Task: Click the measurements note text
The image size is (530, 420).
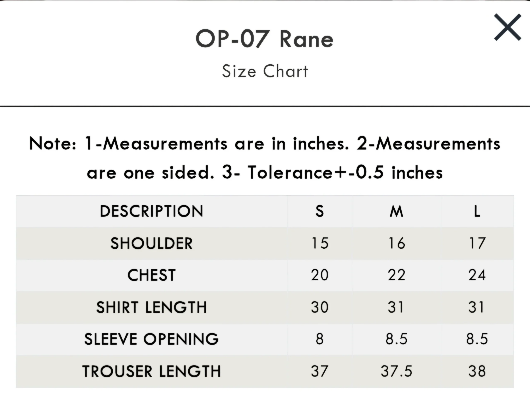Action: (x=265, y=158)
